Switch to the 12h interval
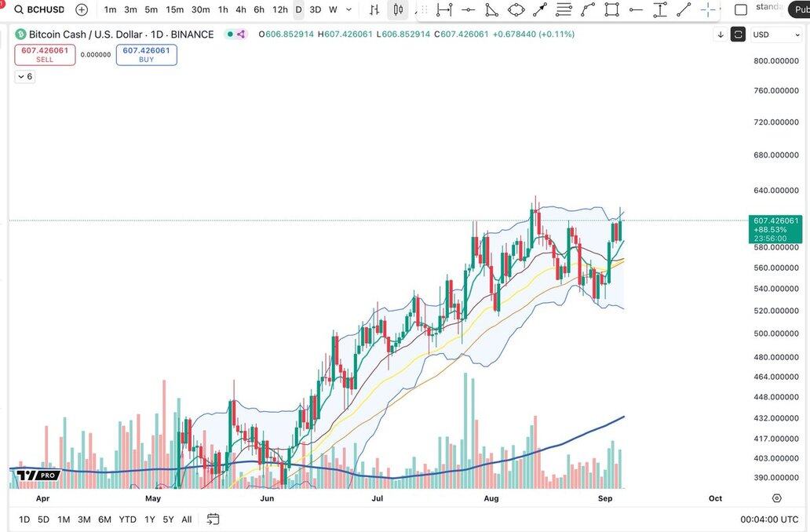 (280, 9)
